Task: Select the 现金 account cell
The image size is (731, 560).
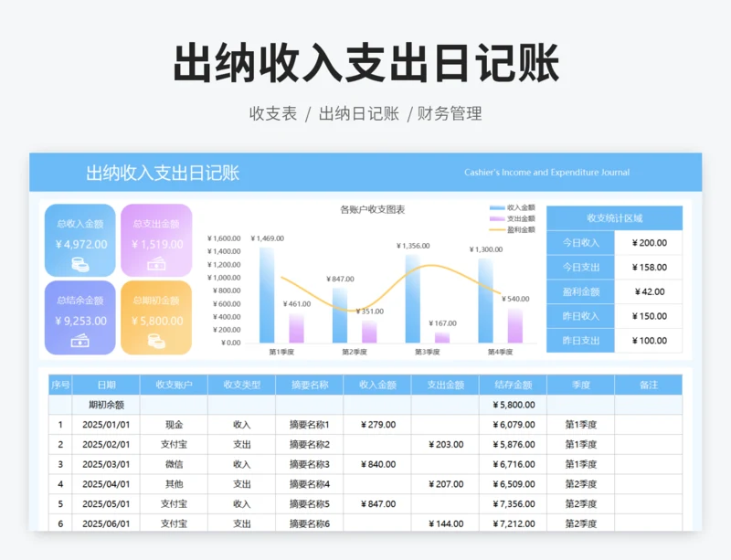Action: [174, 425]
